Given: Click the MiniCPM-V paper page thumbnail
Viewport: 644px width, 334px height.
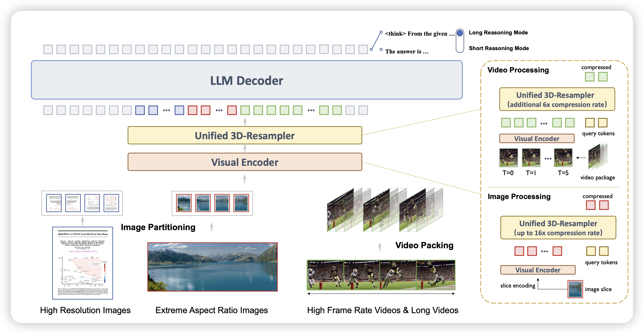Looking at the screenshot, I should 83,263.
